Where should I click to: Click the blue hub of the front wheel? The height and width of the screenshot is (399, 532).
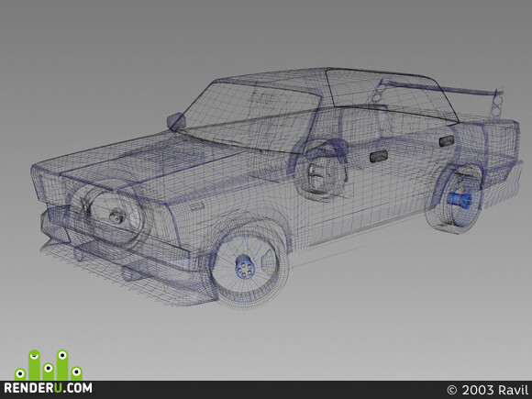(x=244, y=267)
